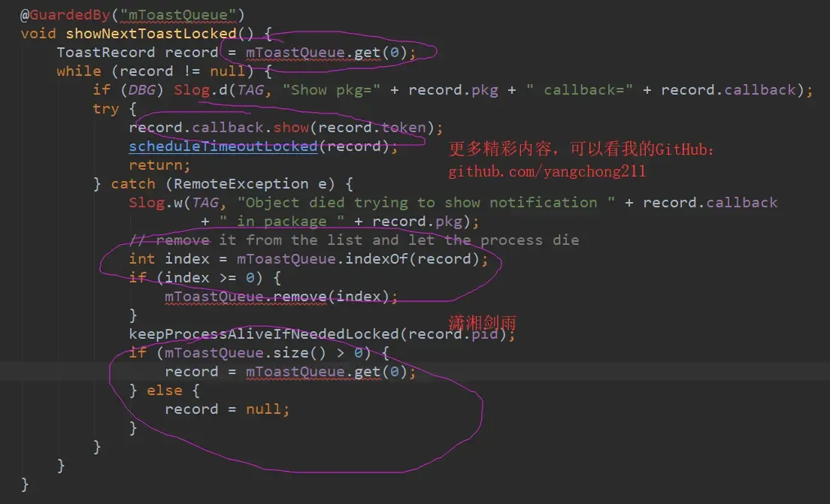The height and width of the screenshot is (504, 830).
Task: Click the "Show pkg=" string literal
Action: (x=332, y=90)
